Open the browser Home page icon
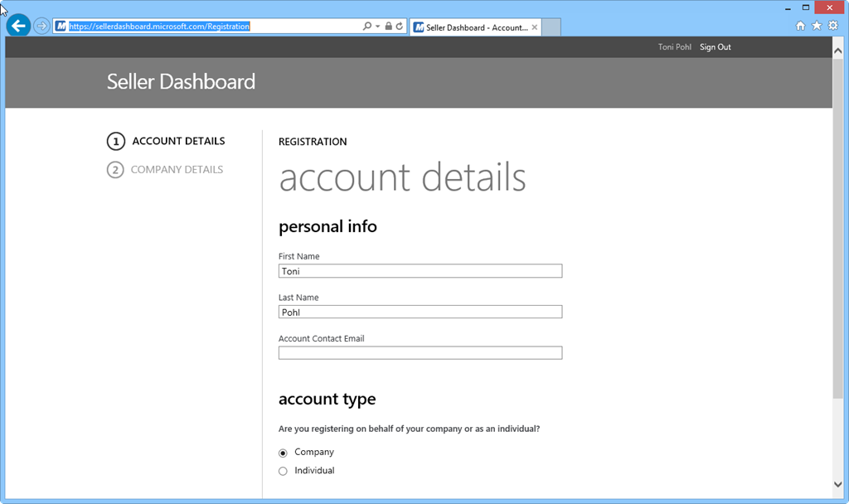This screenshot has width=849, height=504. pos(800,26)
